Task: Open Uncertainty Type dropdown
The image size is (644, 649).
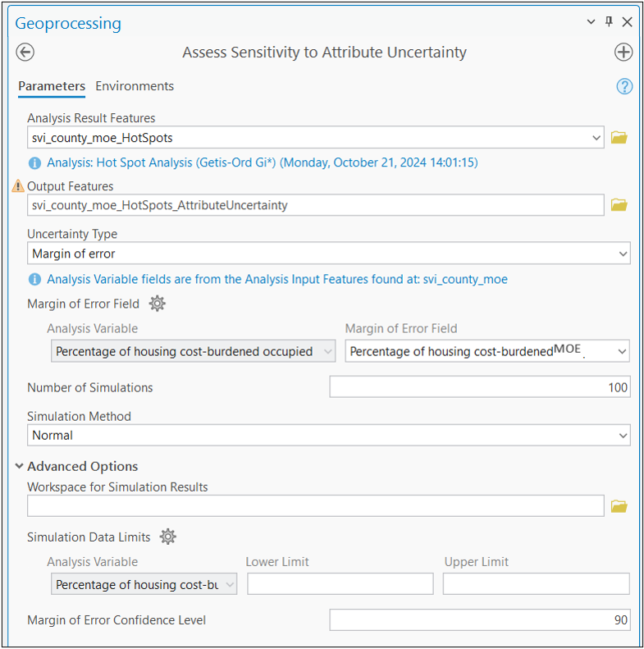Action: click(623, 254)
